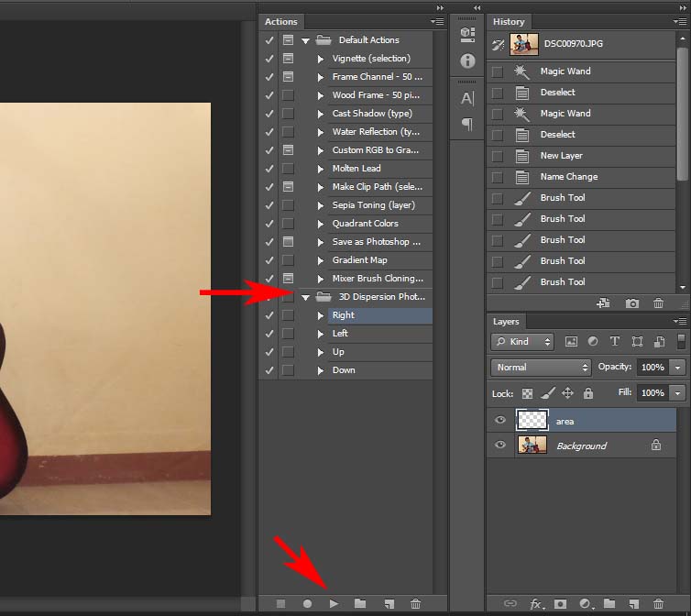Filter layers by type layers icon
This screenshot has width=691, height=616.
(614, 341)
